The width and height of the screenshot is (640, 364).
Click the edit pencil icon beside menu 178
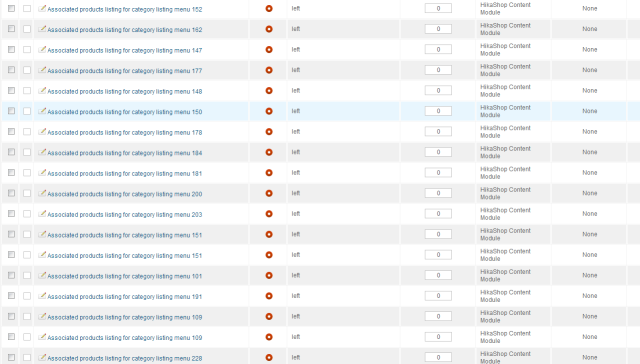(42, 131)
